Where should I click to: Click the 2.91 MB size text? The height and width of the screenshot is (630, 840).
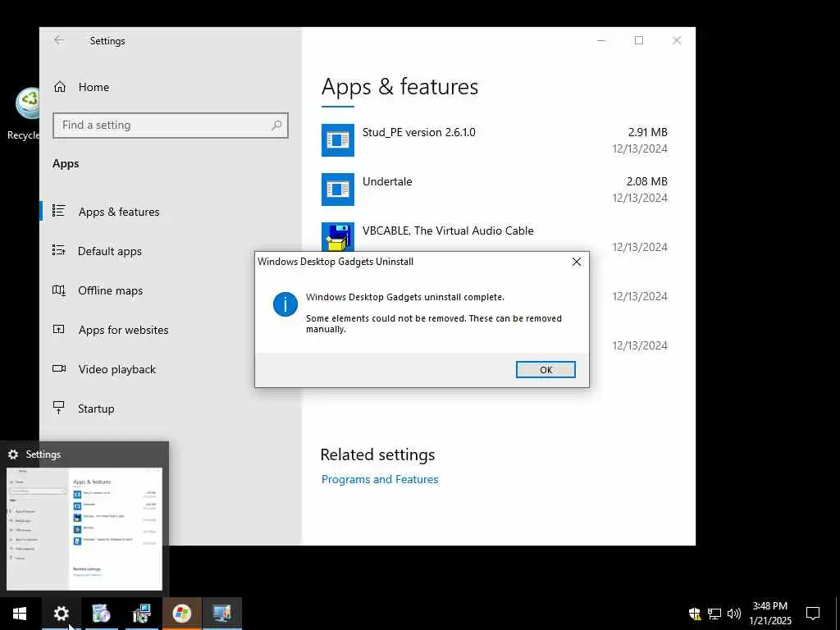coord(648,132)
